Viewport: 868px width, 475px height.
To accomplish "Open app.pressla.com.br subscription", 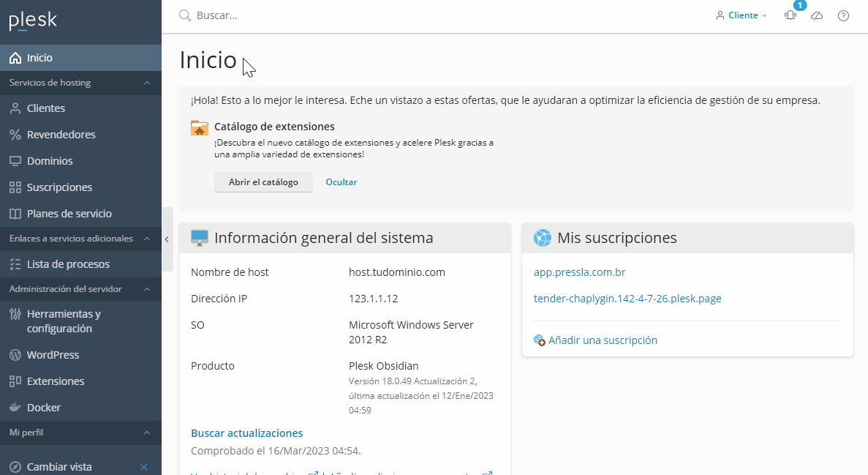I will pos(580,272).
